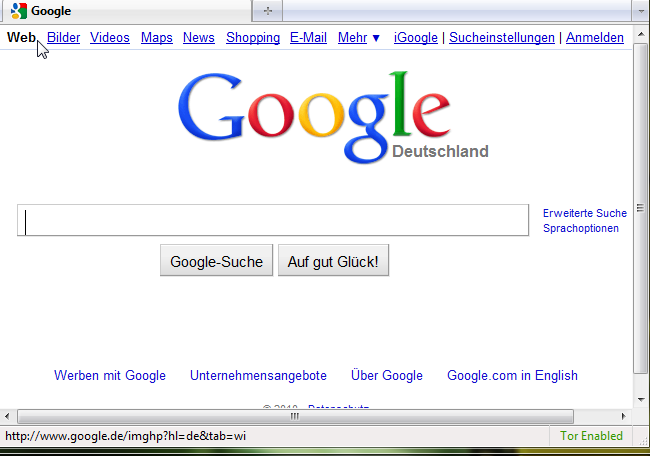Click the horizontal scrollbar right arrow
The width and height of the screenshot is (650, 456).
click(623, 416)
